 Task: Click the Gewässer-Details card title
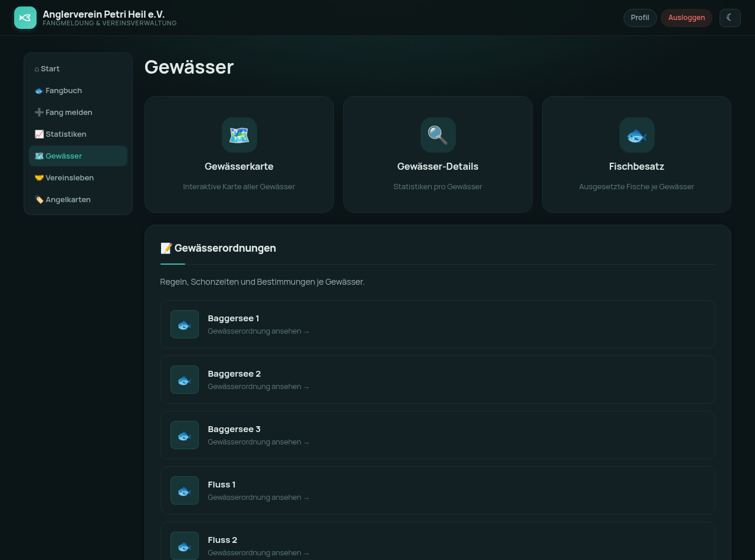coord(438,167)
